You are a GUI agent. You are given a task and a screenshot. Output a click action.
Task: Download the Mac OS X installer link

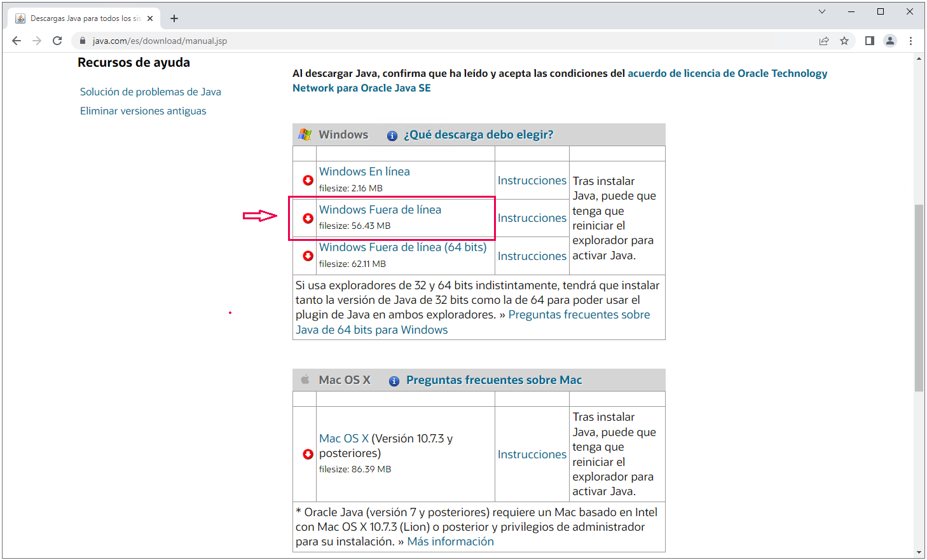click(344, 439)
